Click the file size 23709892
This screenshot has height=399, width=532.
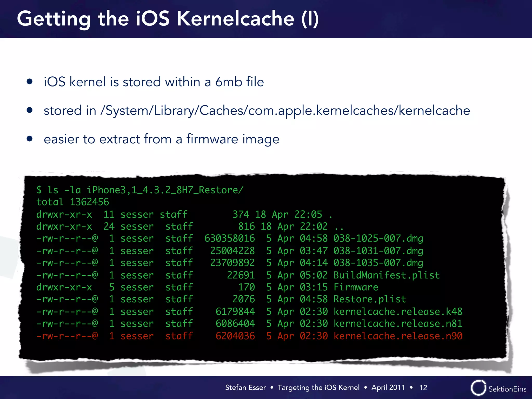232,263
